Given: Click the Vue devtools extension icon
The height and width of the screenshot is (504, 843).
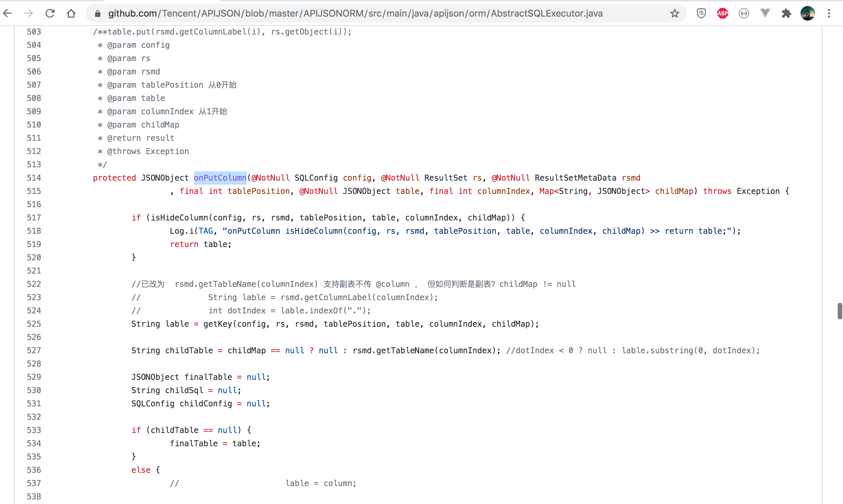Looking at the screenshot, I should (765, 13).
